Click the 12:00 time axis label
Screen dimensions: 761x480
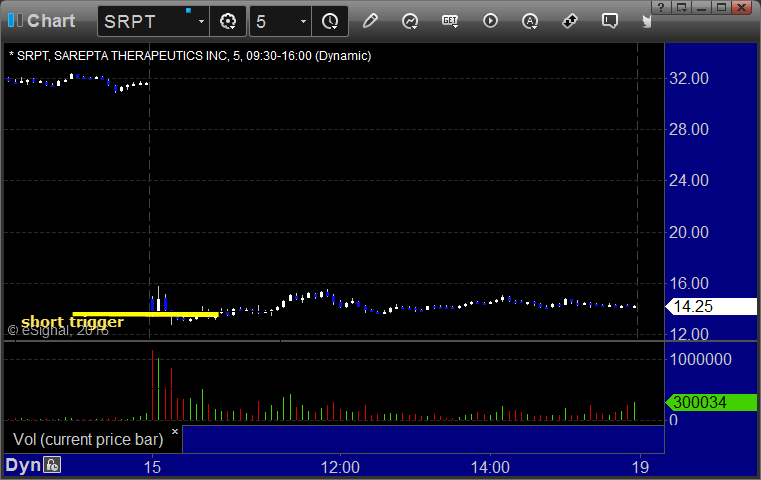pos(340,467)
